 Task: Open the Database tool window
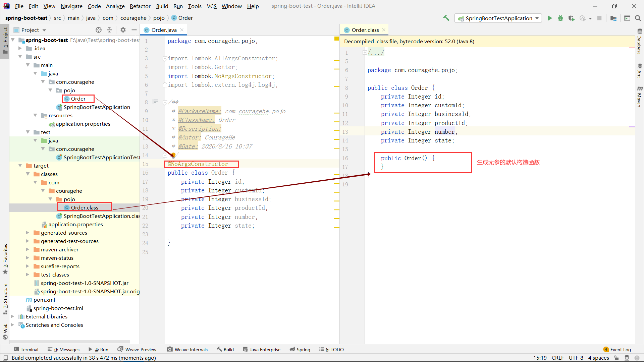pyautogui.click(x=639, y=42)
